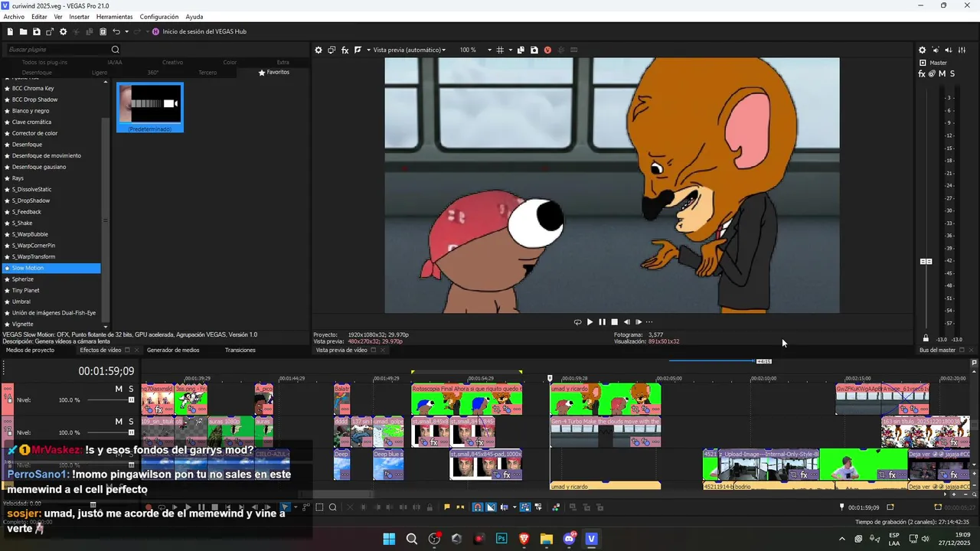The width and height of the screenshot is (980, 551).
Task: Open video output FX icon in preview
Action: point(345,50)
